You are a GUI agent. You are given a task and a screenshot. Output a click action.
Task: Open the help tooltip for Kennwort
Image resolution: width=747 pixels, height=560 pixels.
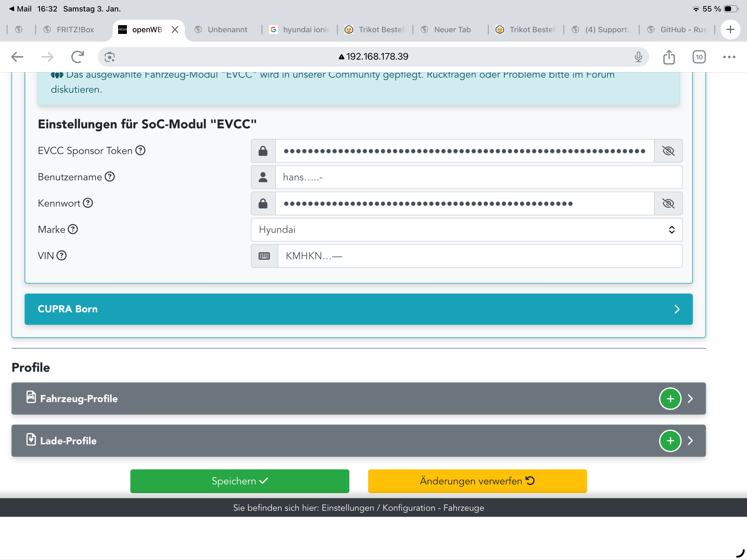88,203
